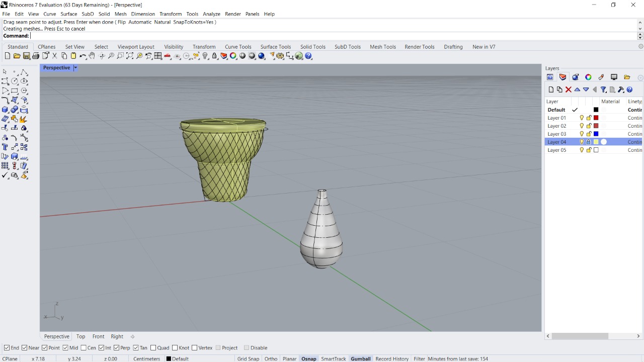The image size is (644, 362).
Task: Click Layer 03 blue color swatch
Action: [x=596, y=134]
